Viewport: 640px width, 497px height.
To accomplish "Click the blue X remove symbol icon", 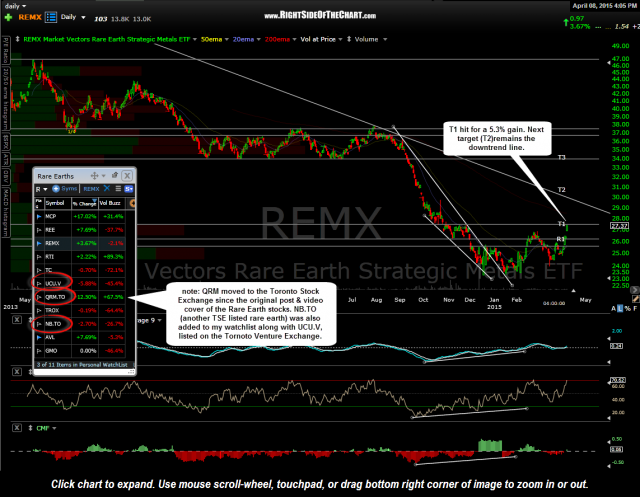I will (107, 188).
